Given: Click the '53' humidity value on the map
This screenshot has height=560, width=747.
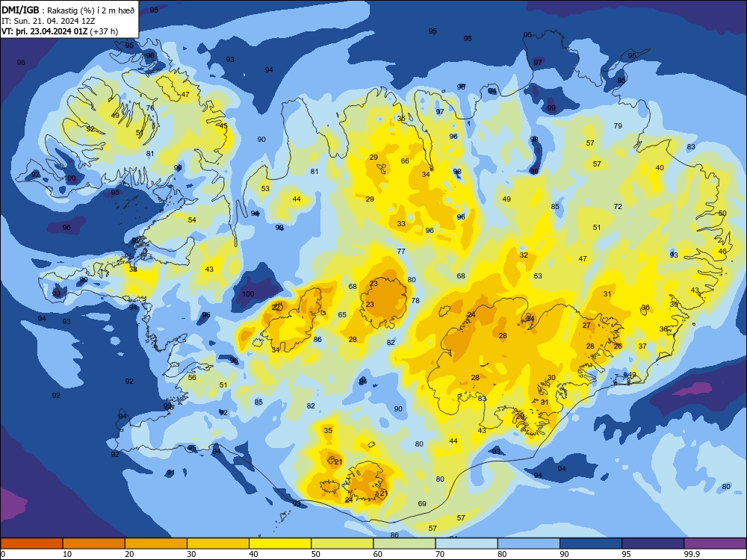Looking at the screenshot, I should pyautogui.click(x=265, y=189).
